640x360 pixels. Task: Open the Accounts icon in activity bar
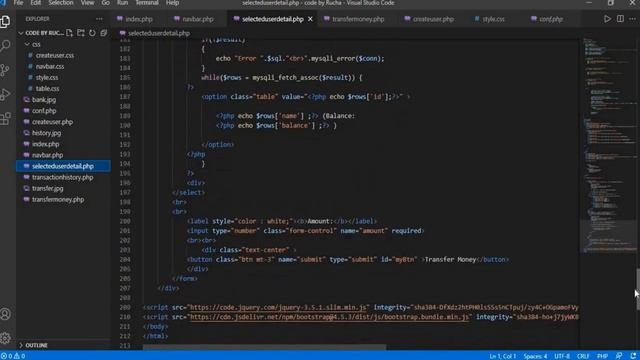pos(5,314)
